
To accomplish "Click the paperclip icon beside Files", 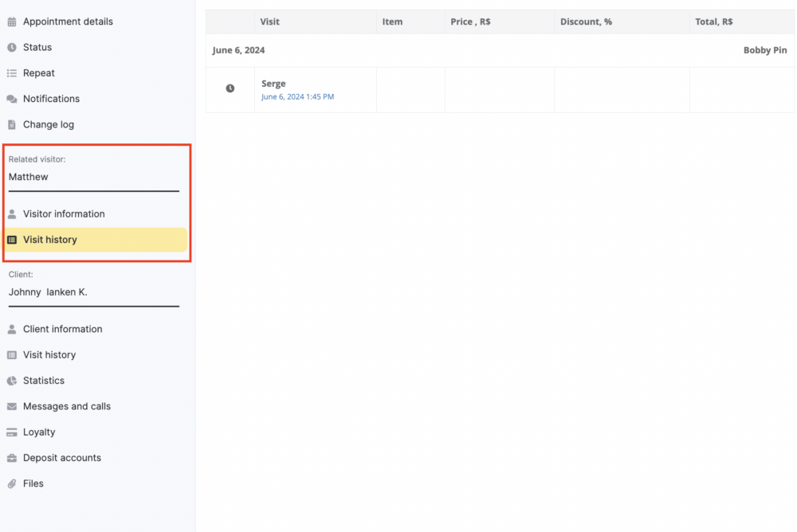I will coord(12,483).
